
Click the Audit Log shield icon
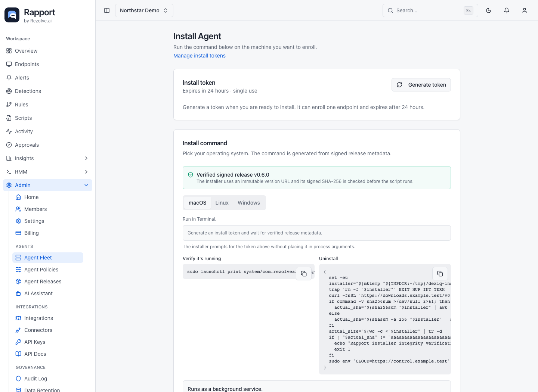(18, 379)
